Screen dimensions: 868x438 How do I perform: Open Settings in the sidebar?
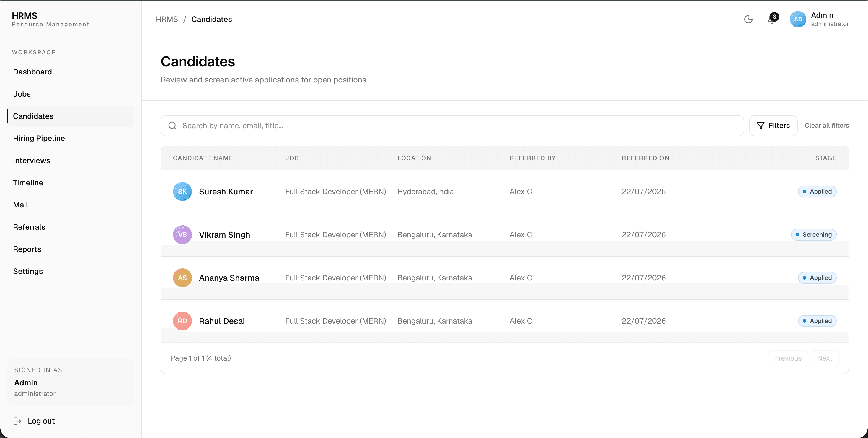(x=71, y=271)
